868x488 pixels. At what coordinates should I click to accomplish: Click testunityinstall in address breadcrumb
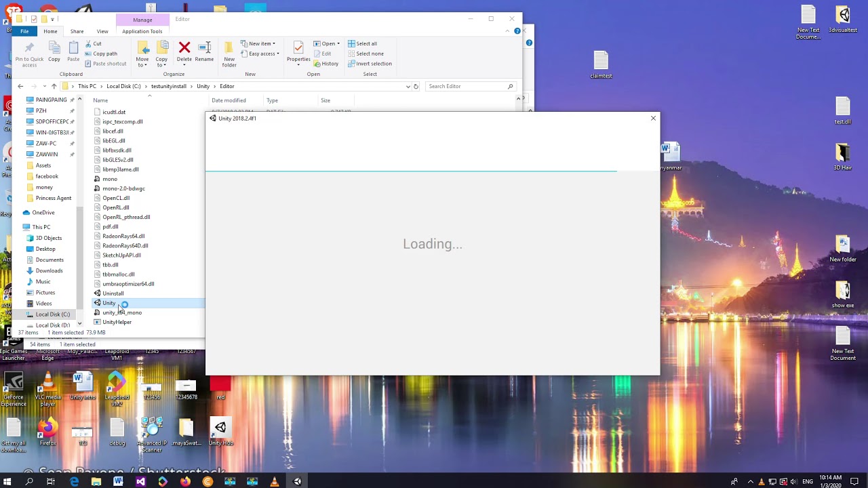169,86
